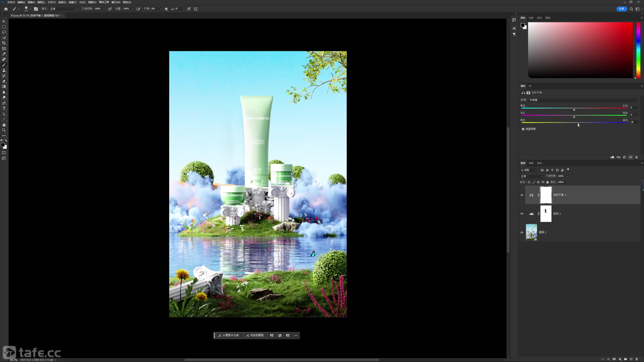Toggle the layer filter on/off switch
Viewport: 644px width, 362px height.
pyautogui.click(x=568, y=170)
